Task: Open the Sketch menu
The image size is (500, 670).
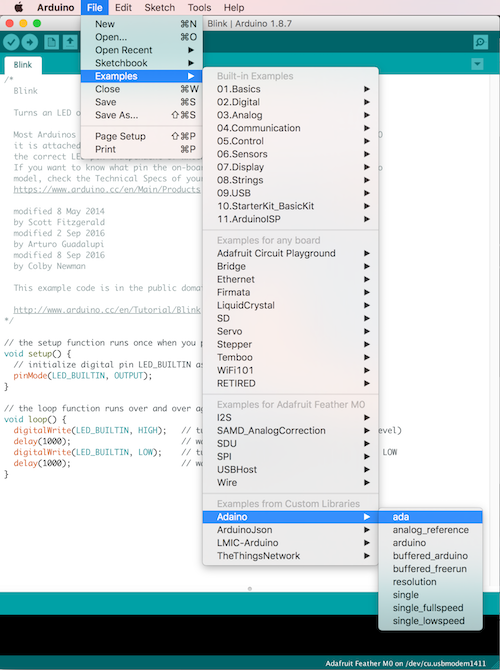Action: (159, 7)
